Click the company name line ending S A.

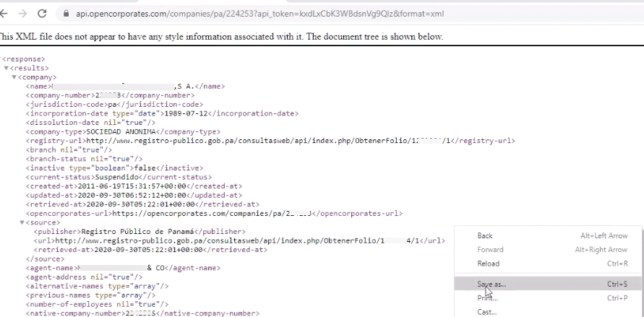point(125,86)
